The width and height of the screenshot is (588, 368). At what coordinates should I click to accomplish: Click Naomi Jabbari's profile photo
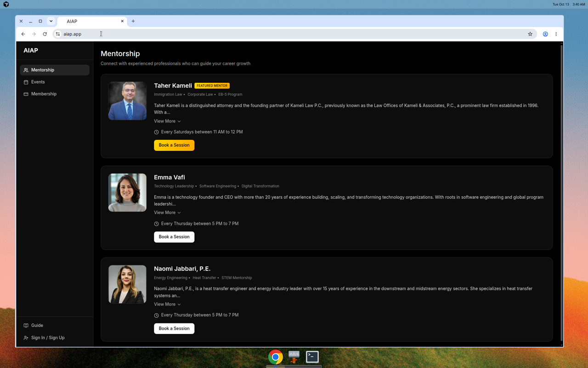coord(127,284)
